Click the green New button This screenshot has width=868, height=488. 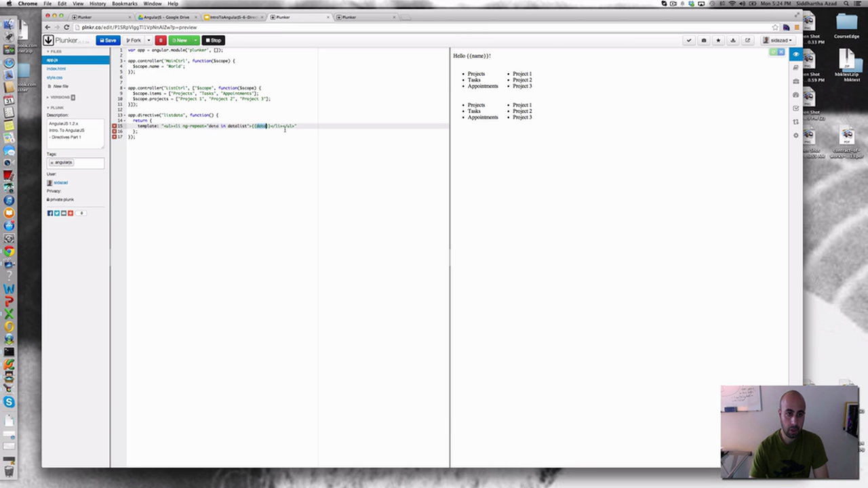[x=180, y=40]
